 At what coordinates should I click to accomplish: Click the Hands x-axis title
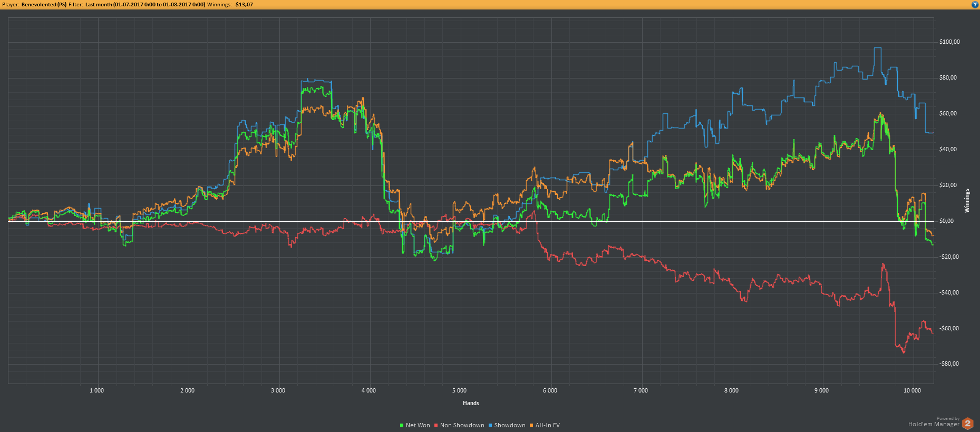[x=471, y=403]
